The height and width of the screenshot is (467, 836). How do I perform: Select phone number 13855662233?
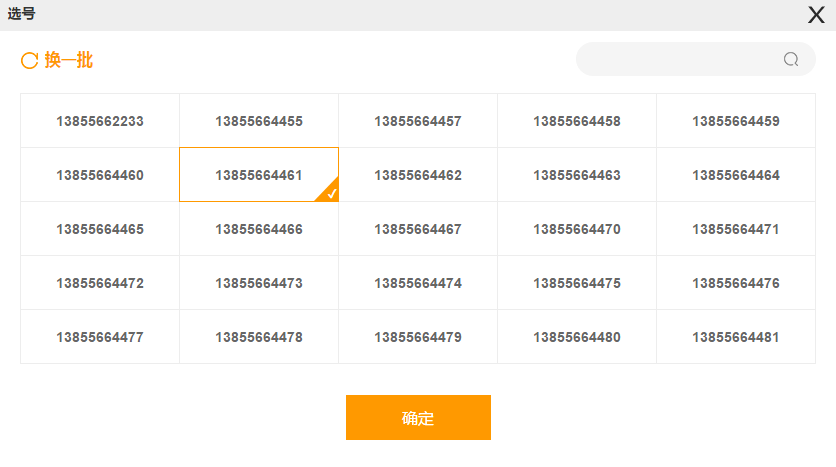100,121
